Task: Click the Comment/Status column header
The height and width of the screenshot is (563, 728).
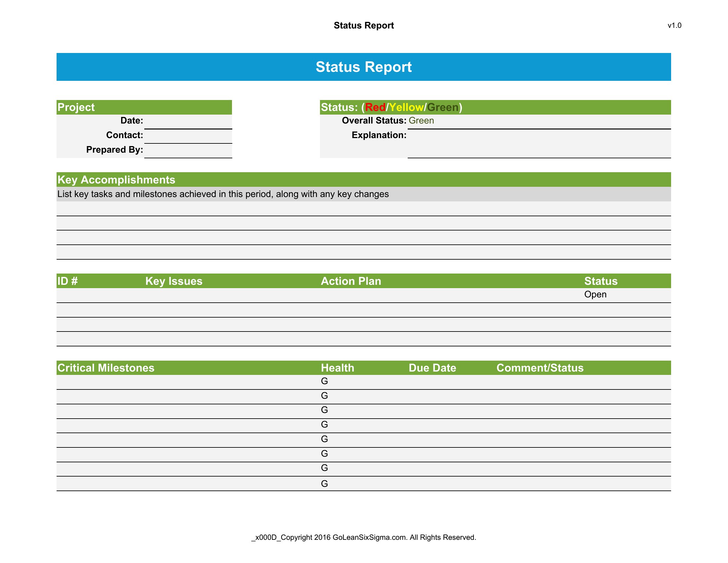Action: point(540,368)
